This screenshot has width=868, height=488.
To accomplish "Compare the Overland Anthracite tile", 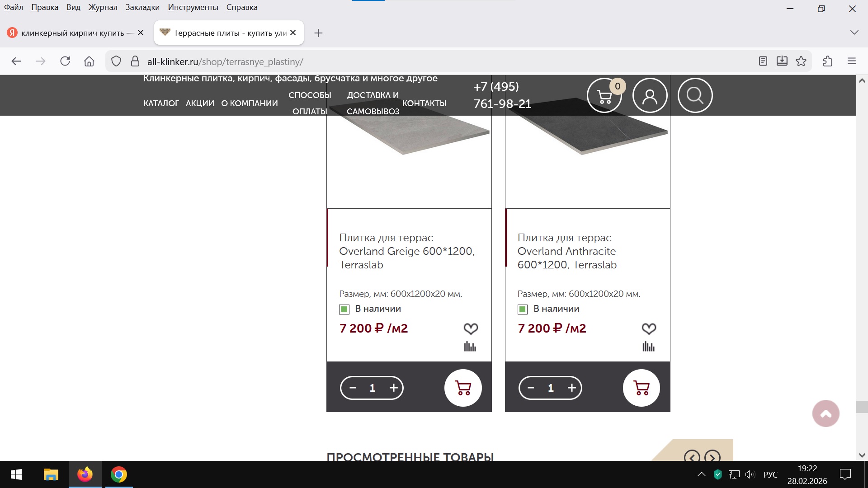I will click(x=648, y=347).
